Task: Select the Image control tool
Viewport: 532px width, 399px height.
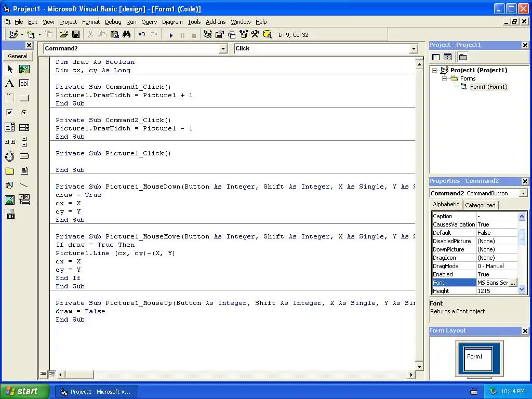Action: click(10, 200)
